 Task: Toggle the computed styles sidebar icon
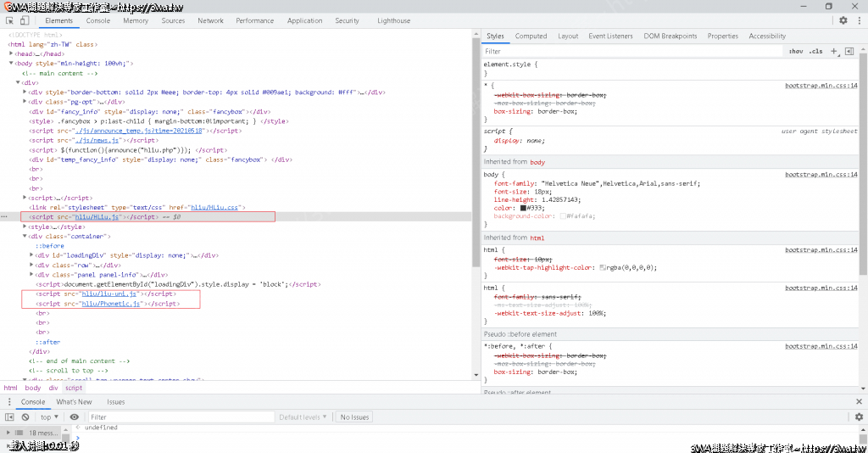[849, 52]
